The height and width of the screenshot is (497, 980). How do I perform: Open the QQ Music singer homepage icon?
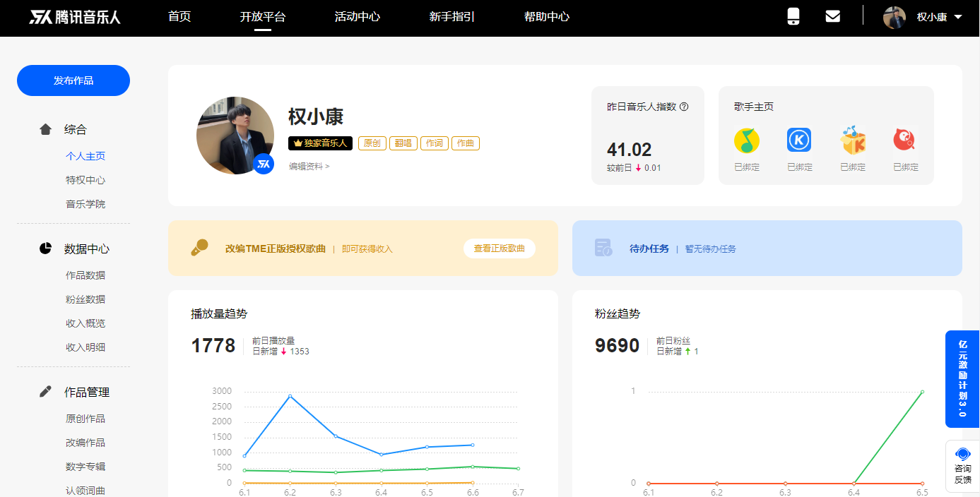click(x=746, y=140)
